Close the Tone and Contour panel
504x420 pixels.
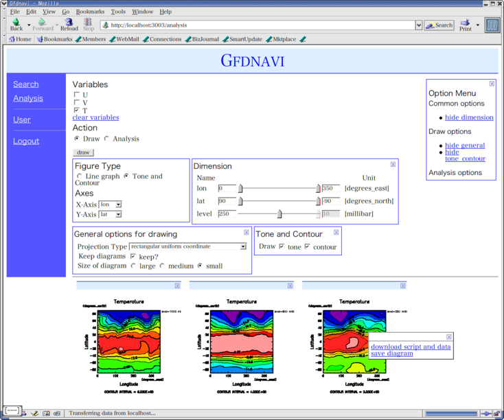point(336,233)
